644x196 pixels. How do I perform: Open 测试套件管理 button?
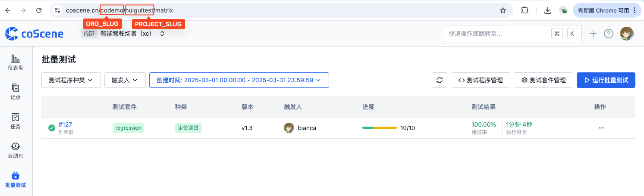543,80
